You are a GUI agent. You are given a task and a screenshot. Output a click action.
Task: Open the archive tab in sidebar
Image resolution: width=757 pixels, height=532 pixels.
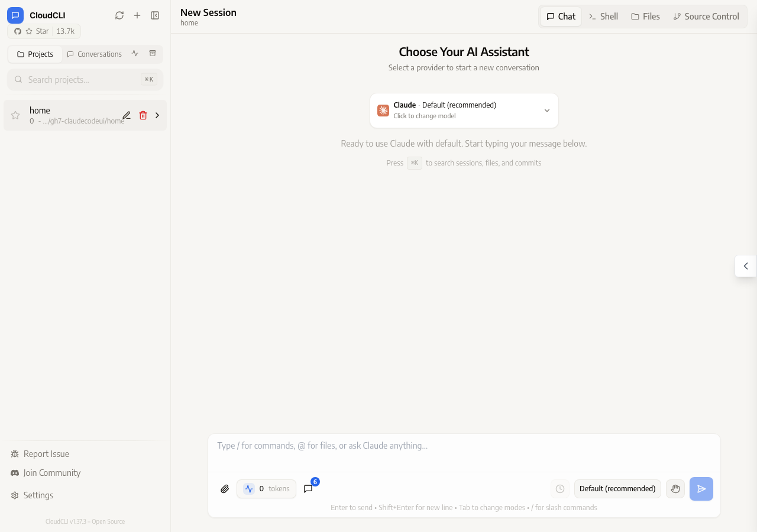click(x=153, y=54)
